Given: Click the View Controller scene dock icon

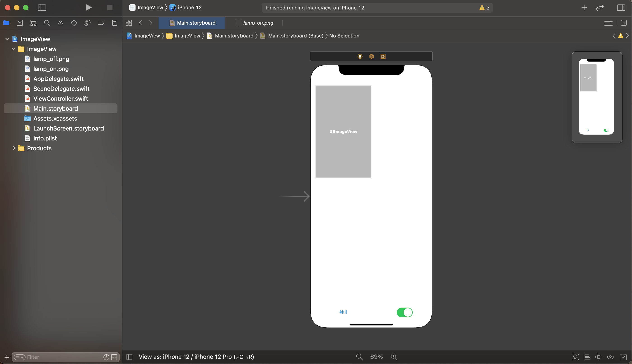Looking at the screenshot, I should [x=360, y=56].
